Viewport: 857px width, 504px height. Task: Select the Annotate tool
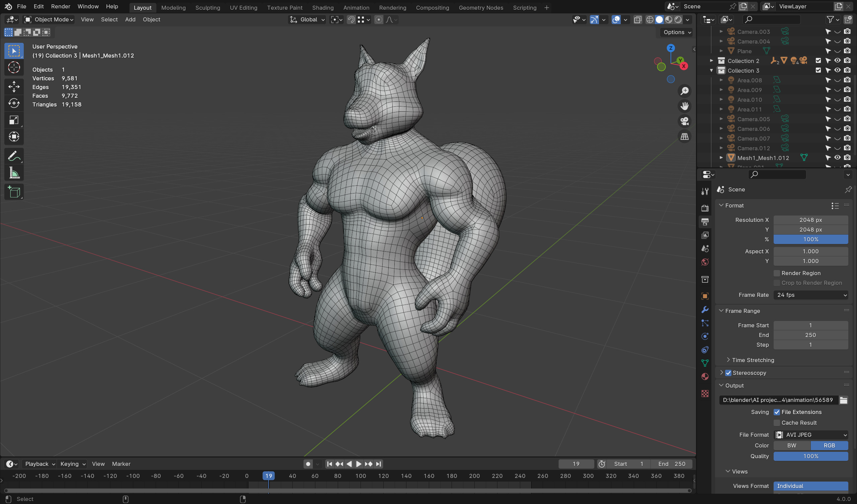pos(14,156)
